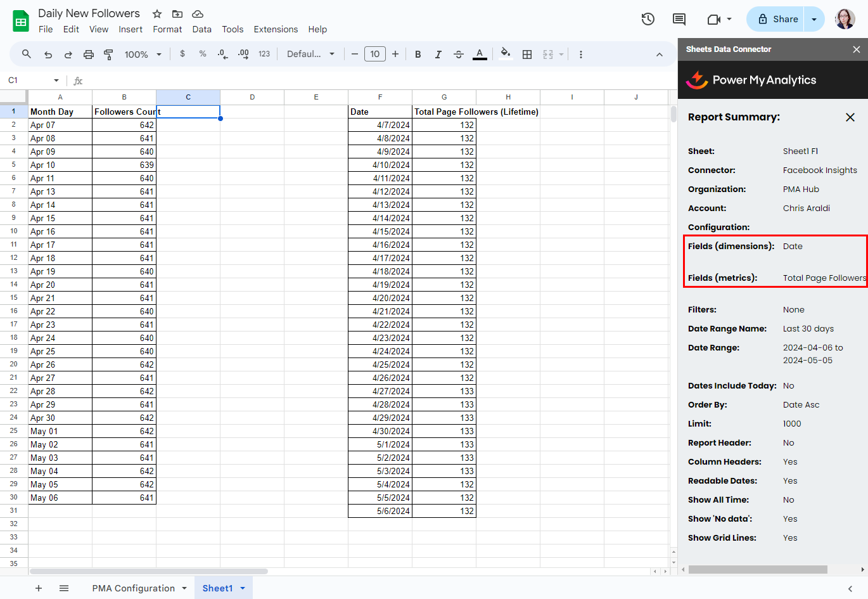The height and width of the screenshot is (599, 868).
Task: Open the Share button dropdown arrow
Action: 814,19
